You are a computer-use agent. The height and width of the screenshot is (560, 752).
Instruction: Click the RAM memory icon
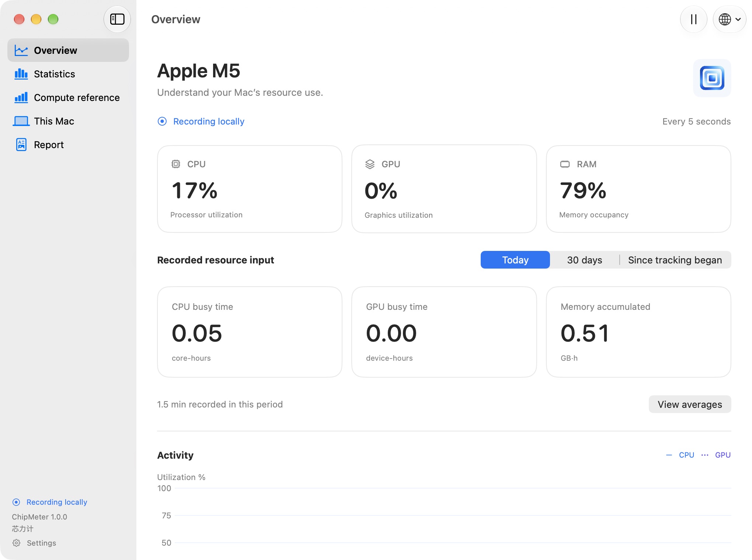[565, 164]
